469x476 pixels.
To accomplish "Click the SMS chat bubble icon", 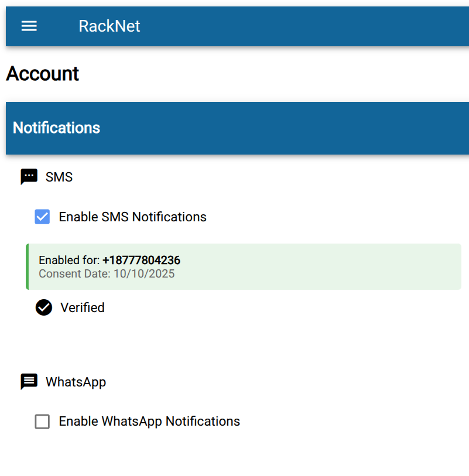I will [29, 177].
